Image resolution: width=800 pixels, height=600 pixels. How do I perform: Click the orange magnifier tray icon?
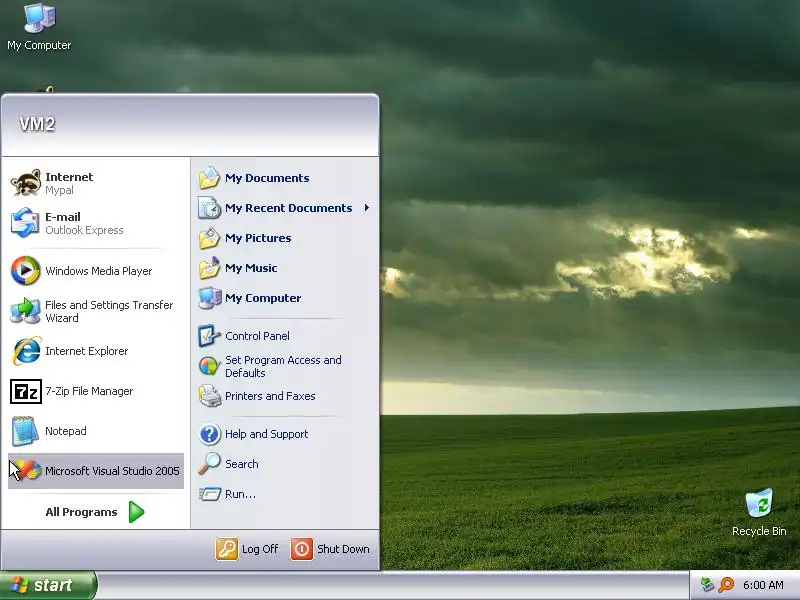point(726,585)
